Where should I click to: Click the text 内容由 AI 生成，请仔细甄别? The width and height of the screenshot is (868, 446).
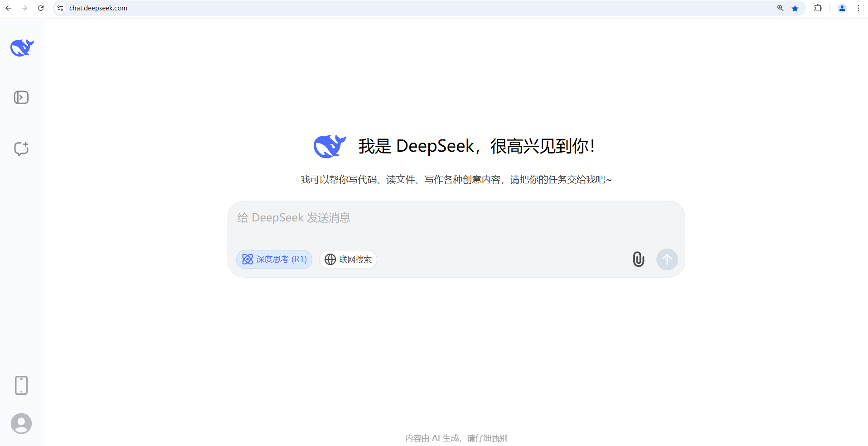(456, 438)
